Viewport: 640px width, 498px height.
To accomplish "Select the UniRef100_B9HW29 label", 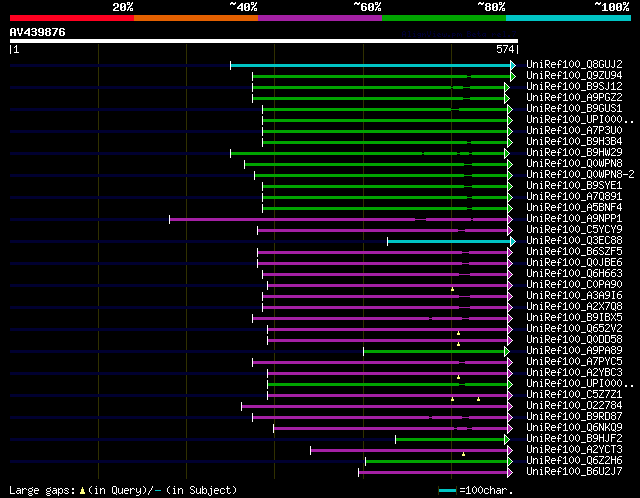I will point(574,153).
